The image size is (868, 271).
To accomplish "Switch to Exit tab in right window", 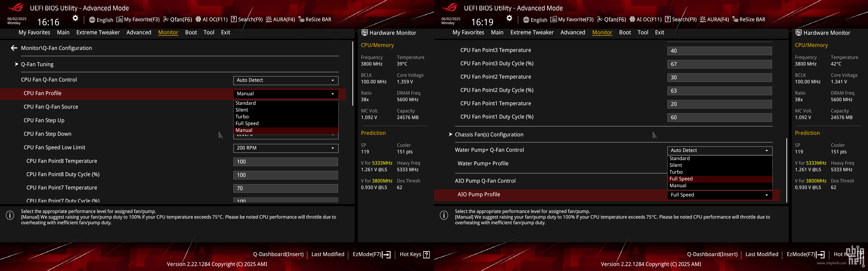I will click(x=659, y=32).
